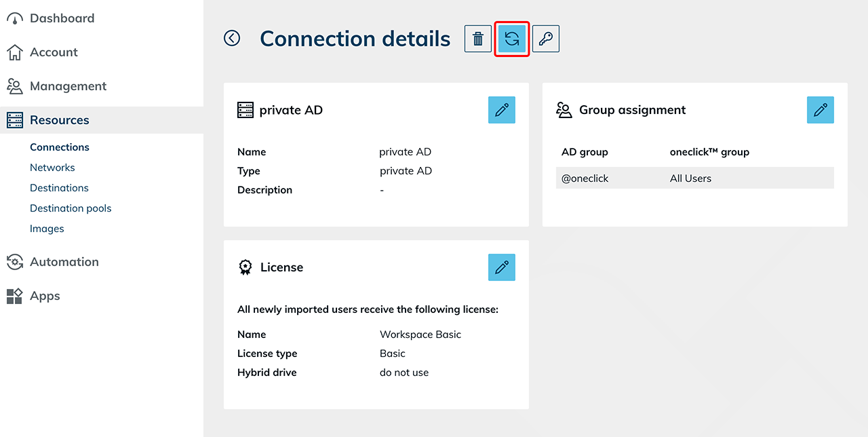Click the Dashboard gauge icon
The height and width of the screenshot is (437, 868).
14,19
